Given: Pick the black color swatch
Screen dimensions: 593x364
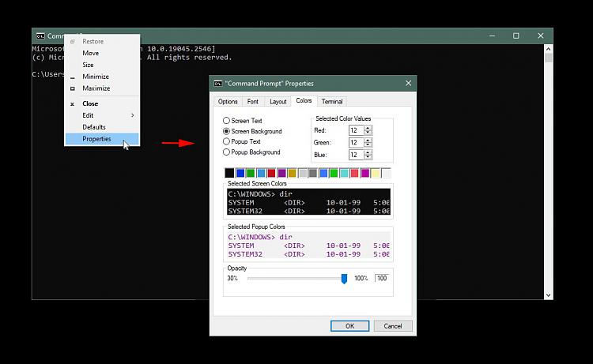Looking at the screenshot, I should [x=229, y=173].
